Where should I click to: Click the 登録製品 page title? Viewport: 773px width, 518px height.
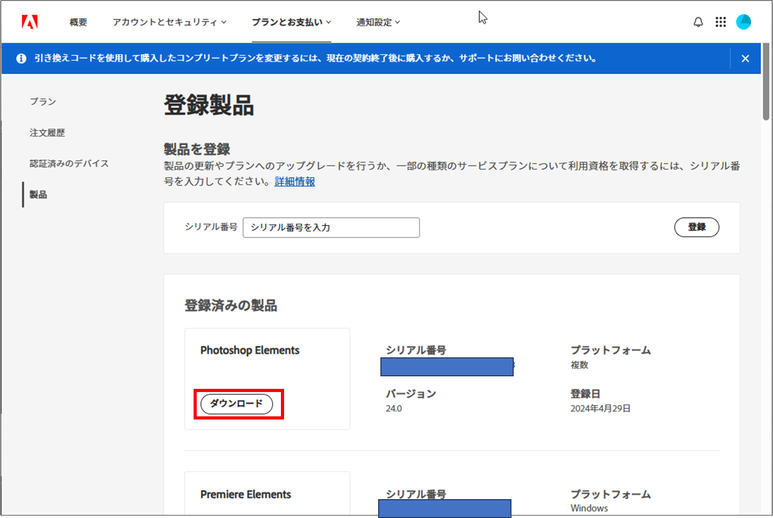[209, 105]
